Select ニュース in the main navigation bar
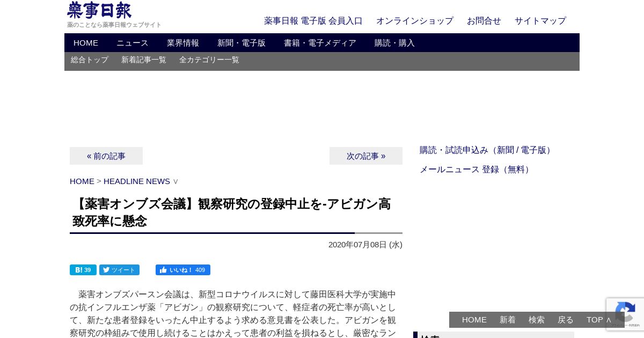Viewport: 644px width, 338px height. [133, 43]
